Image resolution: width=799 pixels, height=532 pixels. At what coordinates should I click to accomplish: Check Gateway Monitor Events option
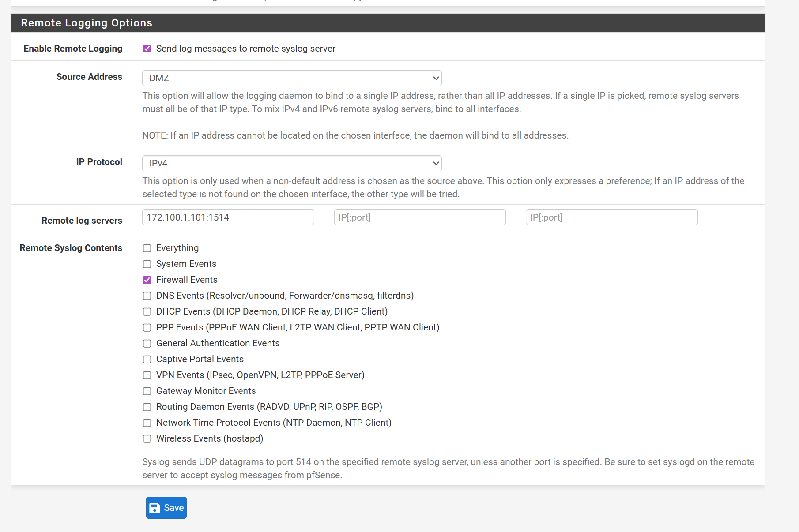click(x=147, y=391)
